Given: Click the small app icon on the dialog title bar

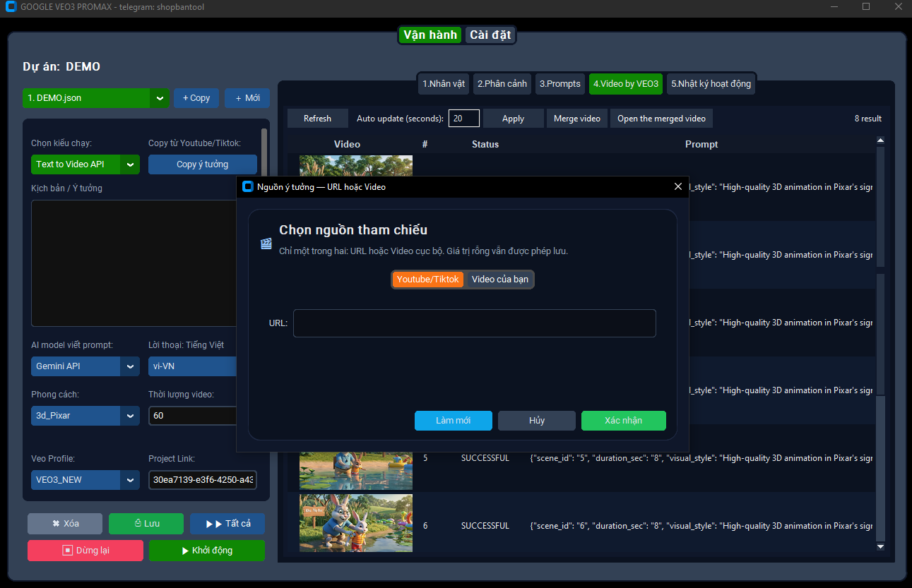Looking at the screenshot, I should (248, 186).
